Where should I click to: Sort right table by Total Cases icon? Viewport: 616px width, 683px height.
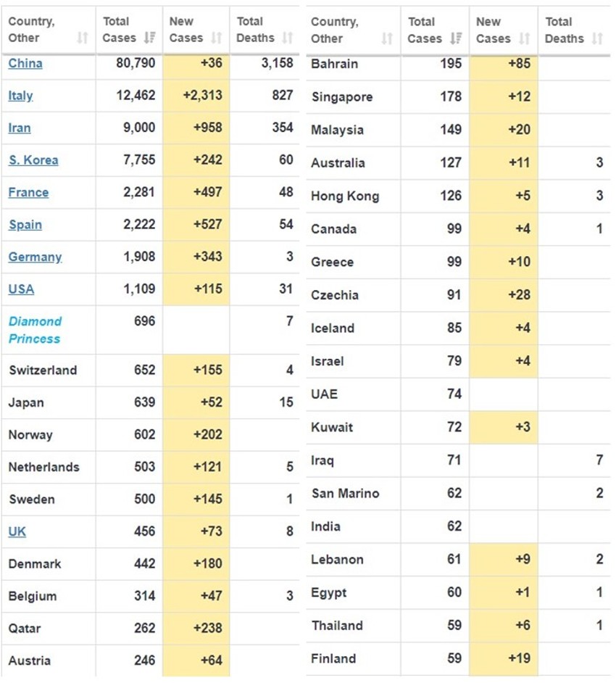tap(456, 38)
